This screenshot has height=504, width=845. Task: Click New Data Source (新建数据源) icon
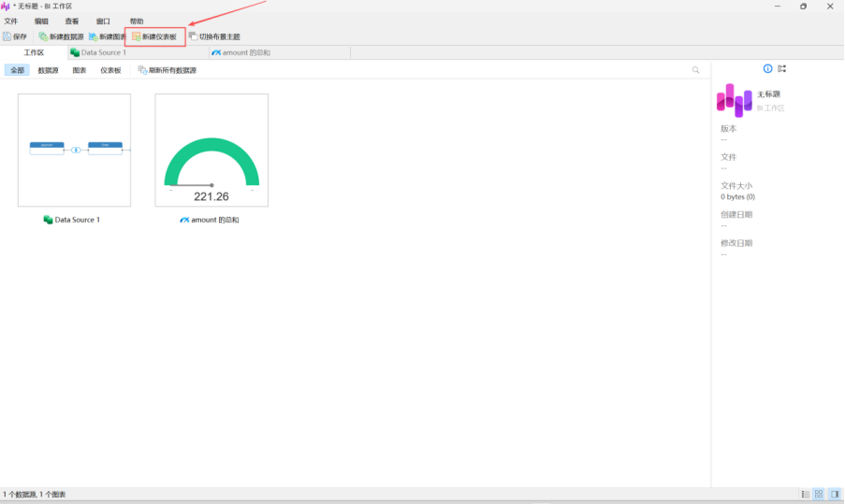(43, 36)
